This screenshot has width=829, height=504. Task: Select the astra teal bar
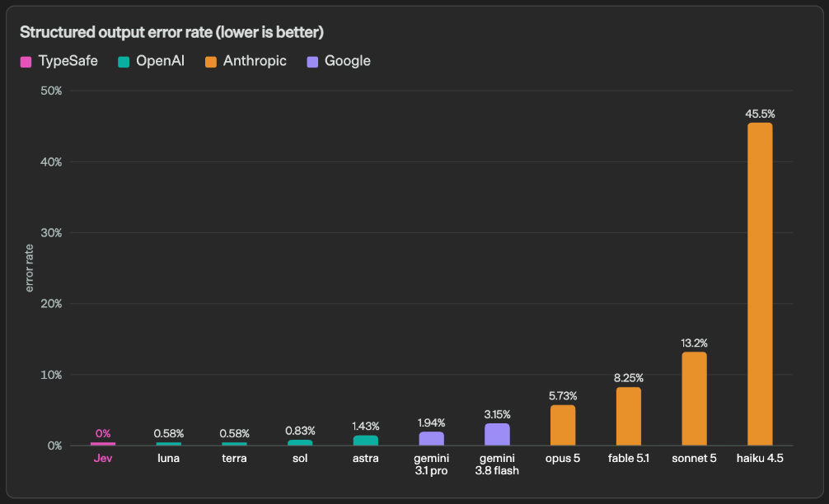(x=366, y=441)
